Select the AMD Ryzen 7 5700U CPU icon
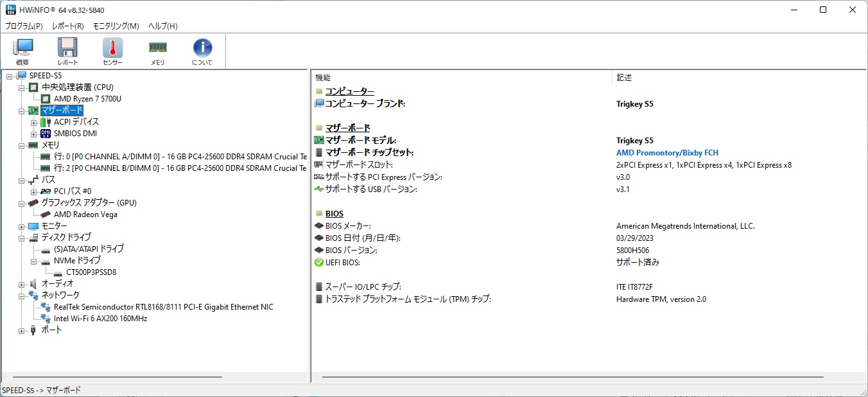 tap(46, 99)
